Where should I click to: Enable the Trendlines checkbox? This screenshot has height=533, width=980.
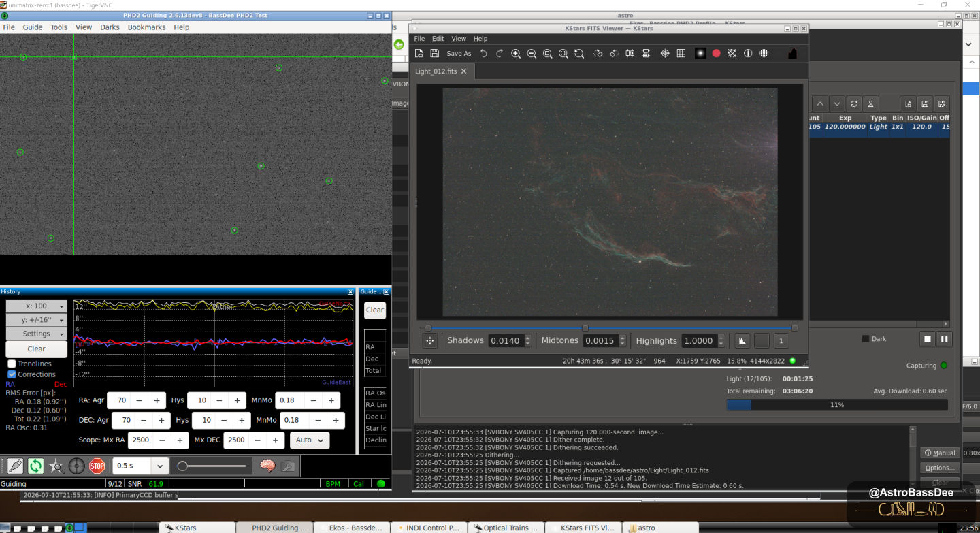tap(12, 364)
